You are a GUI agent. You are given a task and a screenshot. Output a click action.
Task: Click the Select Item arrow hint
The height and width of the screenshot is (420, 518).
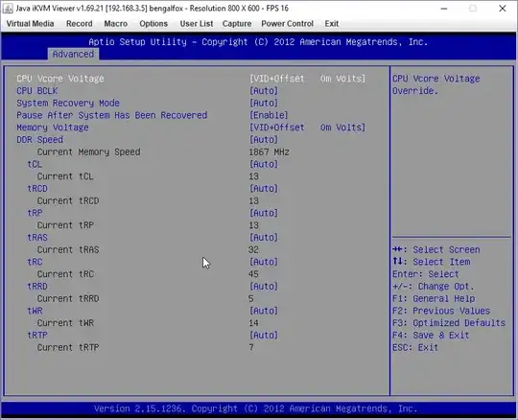[431, 262]
